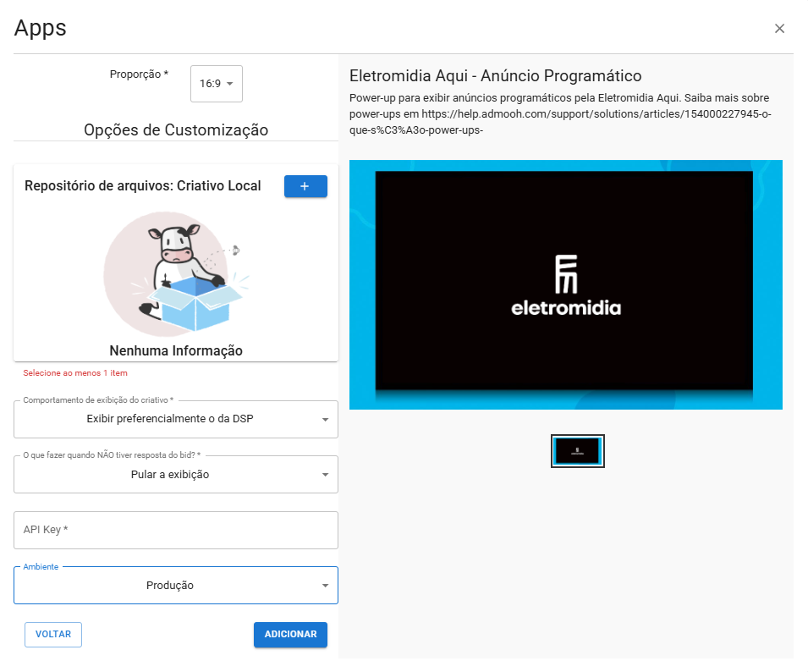Click the Nenhuma Informação text

click(176, 351)
